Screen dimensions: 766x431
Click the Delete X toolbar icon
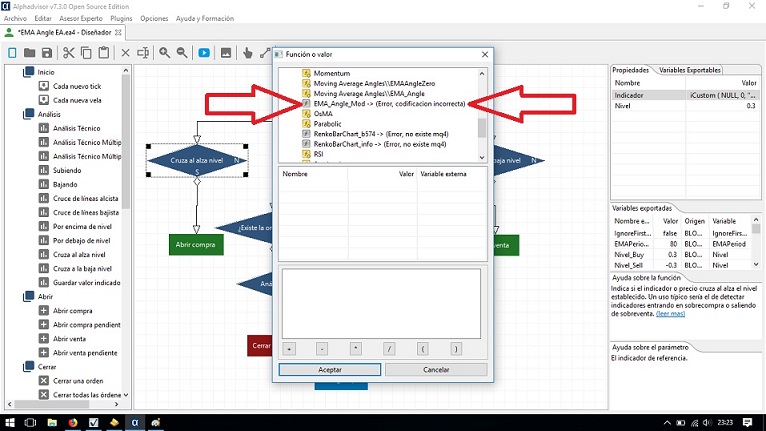[x=125, y=52]
